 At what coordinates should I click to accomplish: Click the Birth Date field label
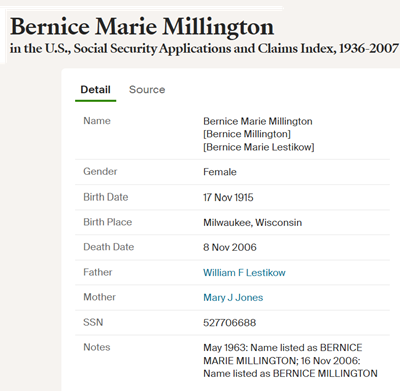(106, 197)
